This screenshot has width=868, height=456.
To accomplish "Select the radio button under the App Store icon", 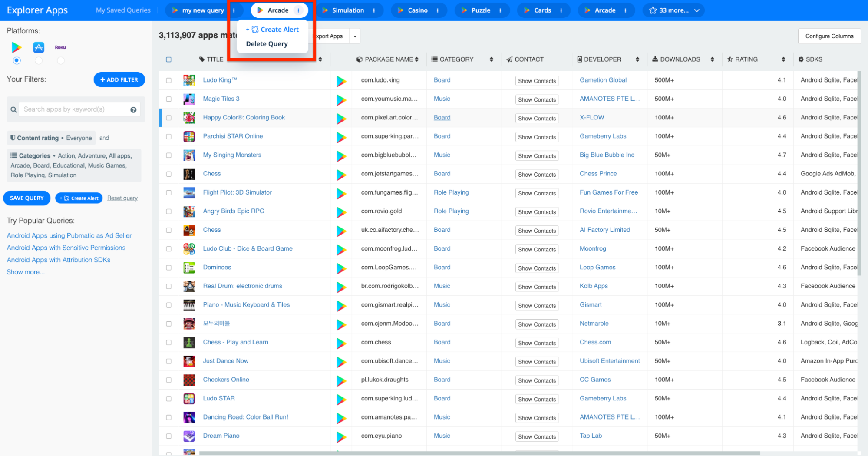I will (x=39, y=61).
